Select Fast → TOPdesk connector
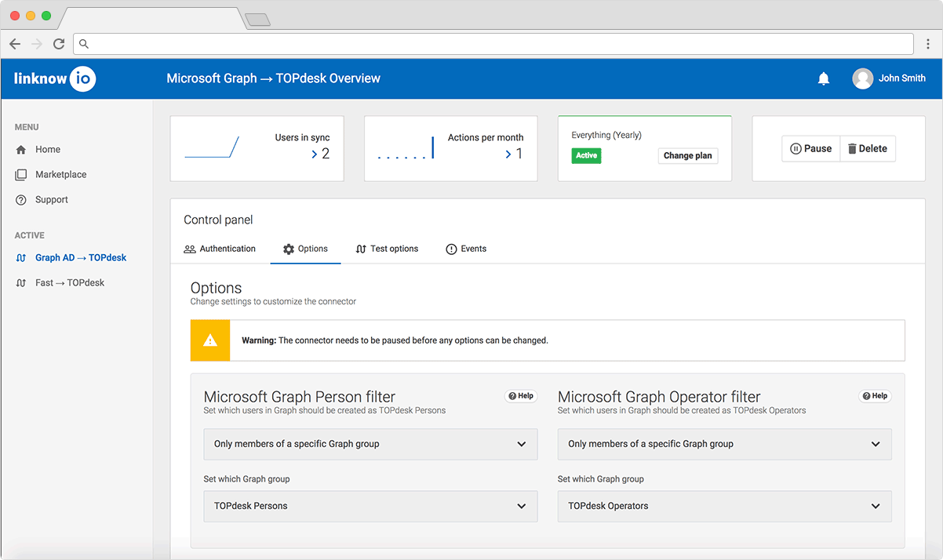 point(70,283)
